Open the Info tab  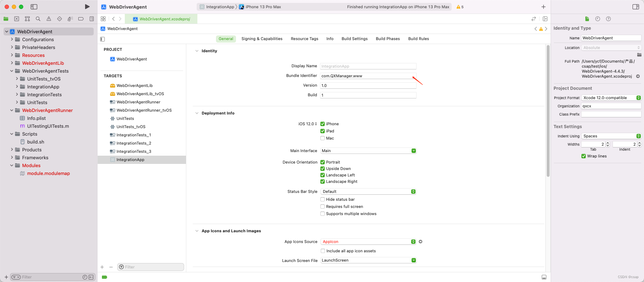tap(330, 39)
